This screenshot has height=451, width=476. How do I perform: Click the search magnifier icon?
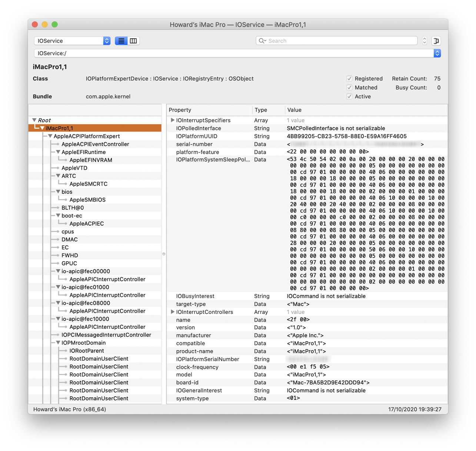tap(262, 41)
